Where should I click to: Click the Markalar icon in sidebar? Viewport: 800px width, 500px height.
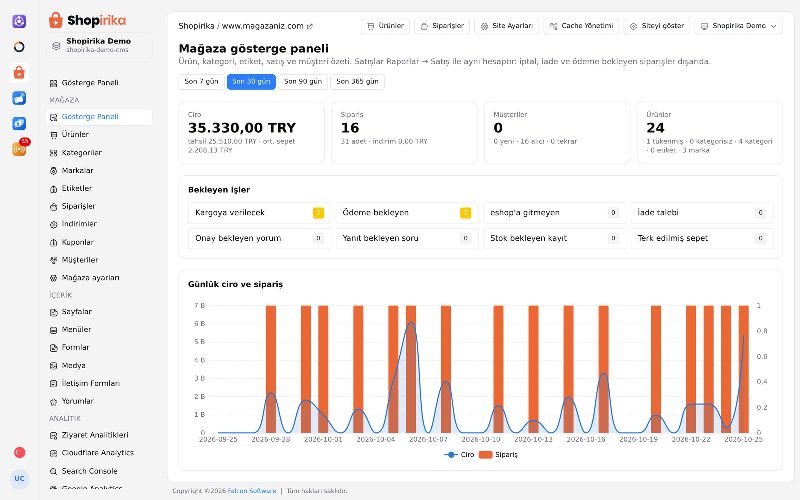[x=54, y=171]
